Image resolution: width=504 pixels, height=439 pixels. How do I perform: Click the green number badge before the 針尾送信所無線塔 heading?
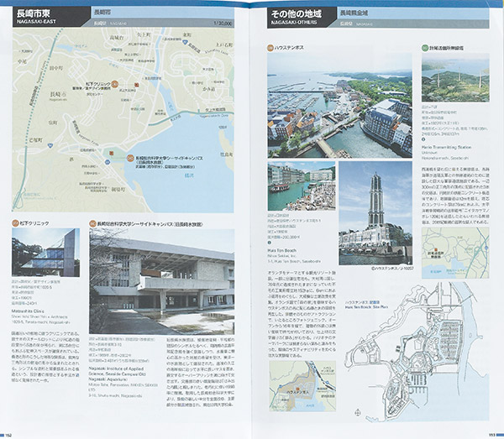(x=425, y=48)
